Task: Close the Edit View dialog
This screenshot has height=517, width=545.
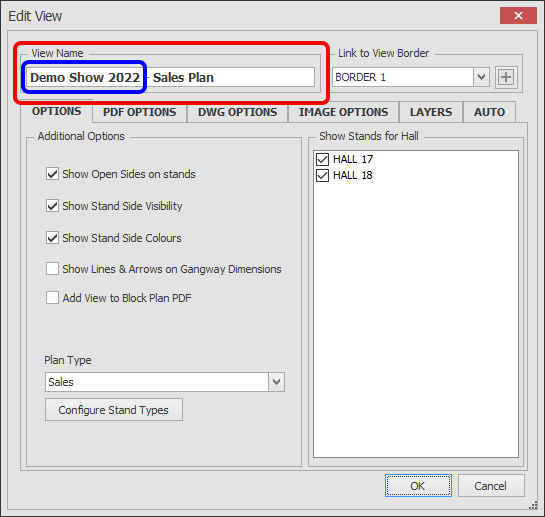Action: tap(518, 15)
